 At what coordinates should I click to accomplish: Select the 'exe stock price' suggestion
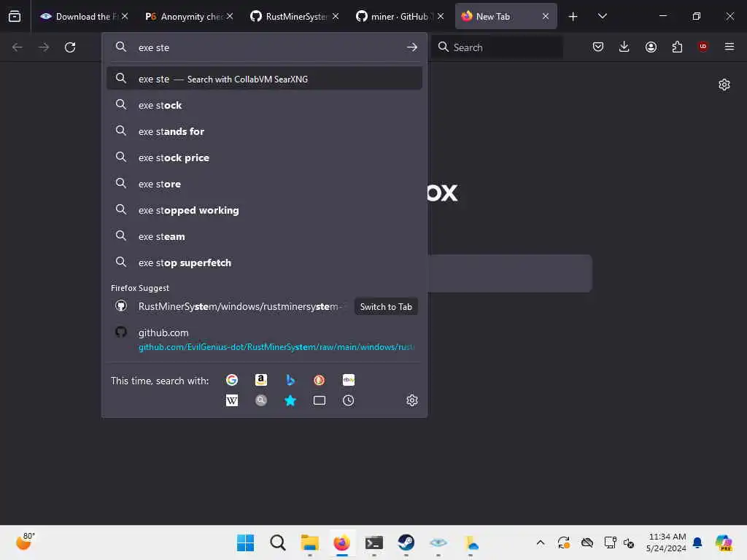(x=264, y=157)
